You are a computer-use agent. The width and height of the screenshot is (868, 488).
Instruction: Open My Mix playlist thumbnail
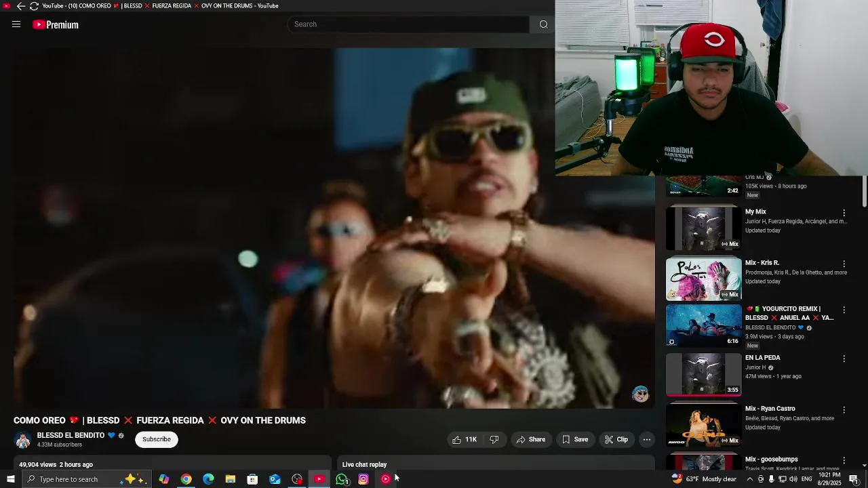(703, 228)
